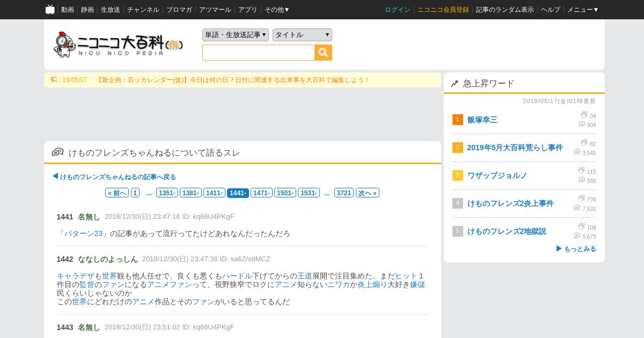The height and width of the screenshot is (338, 644).
Task: Click comment icon for けものフレンズ2炎上事件
Action: tap(577, 208)
